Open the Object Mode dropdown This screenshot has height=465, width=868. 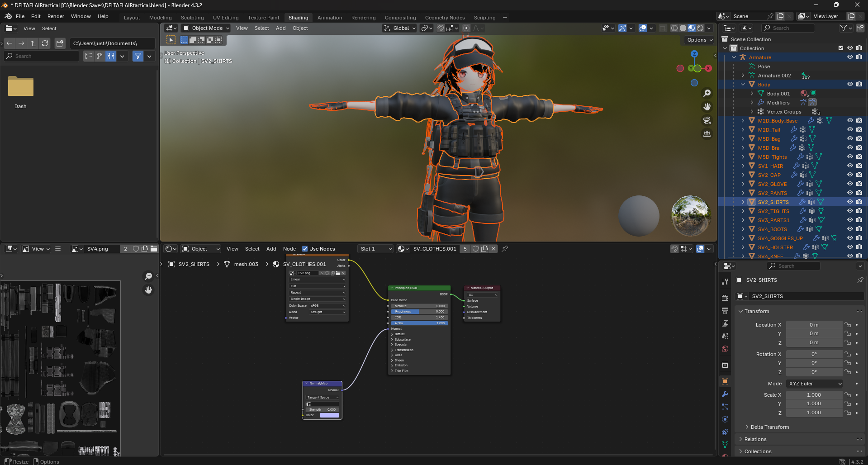[206, 28]
